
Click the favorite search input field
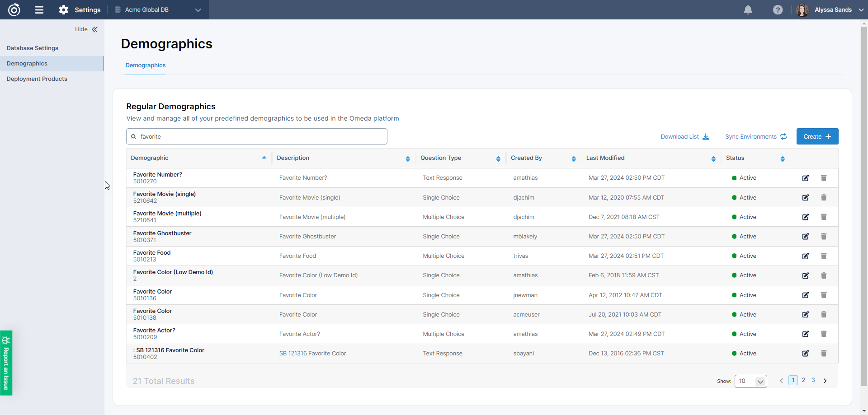click(257, 136)
